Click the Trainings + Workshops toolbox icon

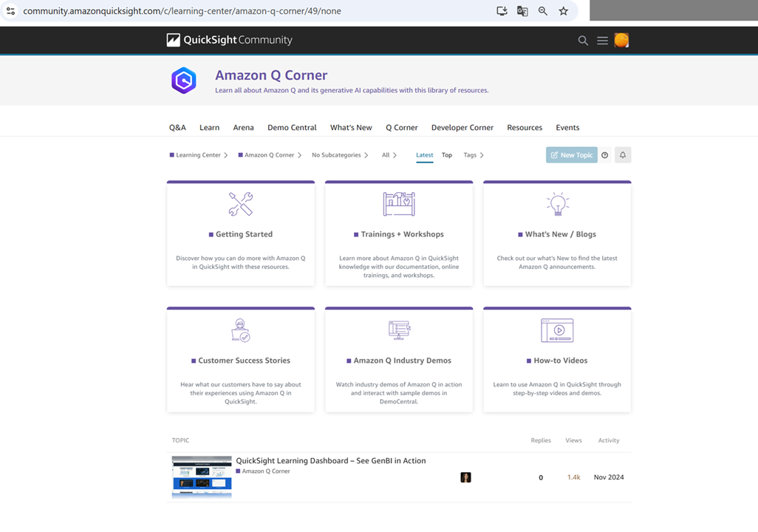point(399,204)
